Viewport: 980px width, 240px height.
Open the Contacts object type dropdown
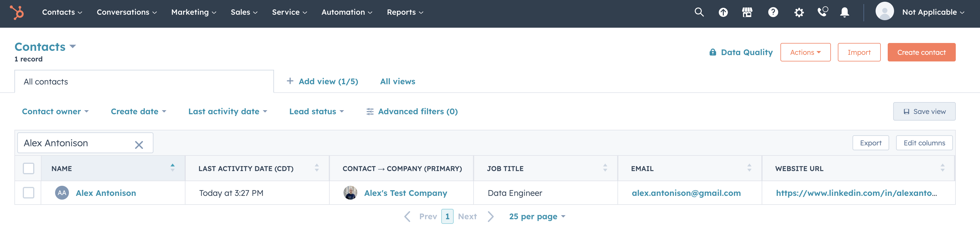pos(45,47)
